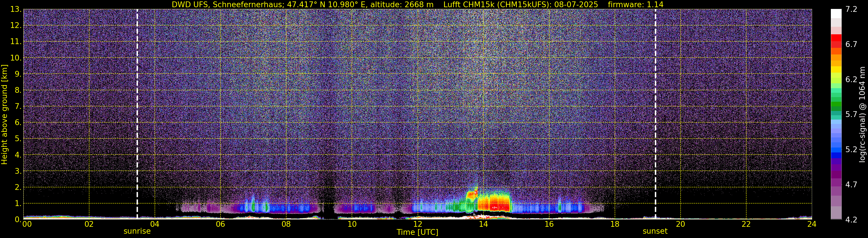Click the time tick label '18'

pos(614,224)
